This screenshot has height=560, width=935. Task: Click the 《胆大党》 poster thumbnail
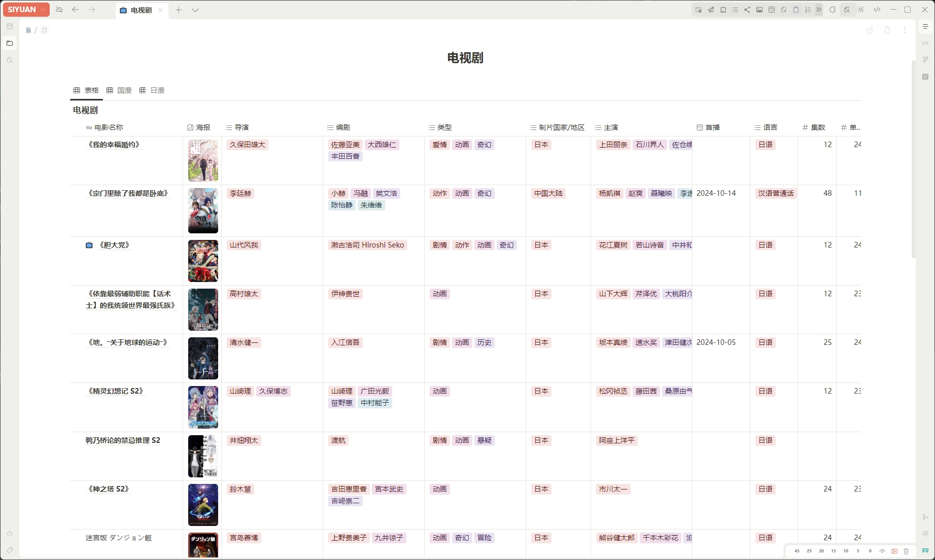point(203,261)
